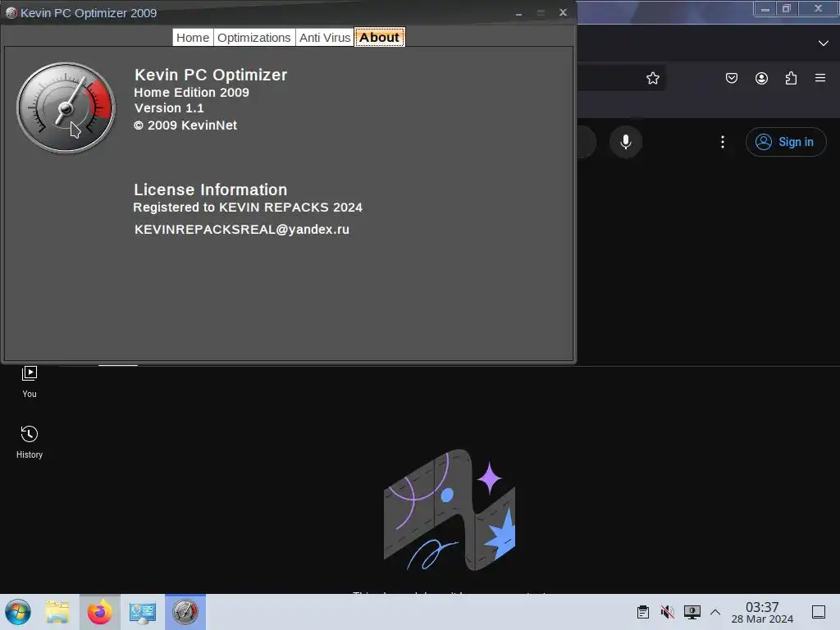Restore down the Firefox window
The width and height of the screenshot is (840, 630).
pos(787,9)
